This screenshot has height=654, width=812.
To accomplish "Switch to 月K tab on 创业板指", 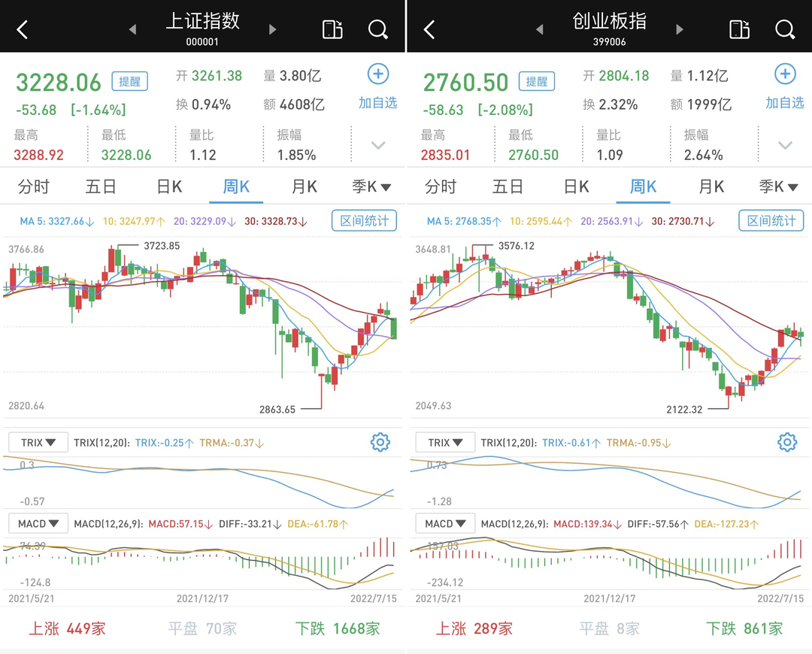I will (711, 186).
